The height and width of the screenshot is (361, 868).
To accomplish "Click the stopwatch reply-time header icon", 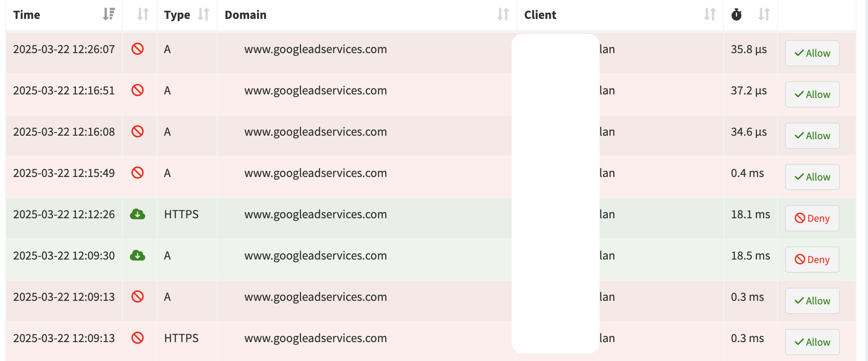I will 736,14.
